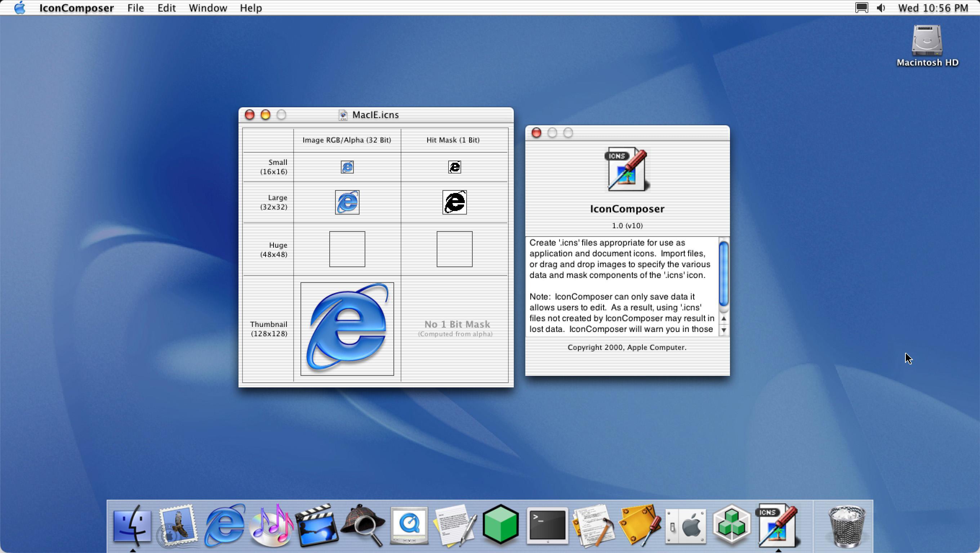Viewport: 980px width, 553px height.
Task: Click the 'No 1 Bit Mask' text
Action: click(x=457, y=324)
